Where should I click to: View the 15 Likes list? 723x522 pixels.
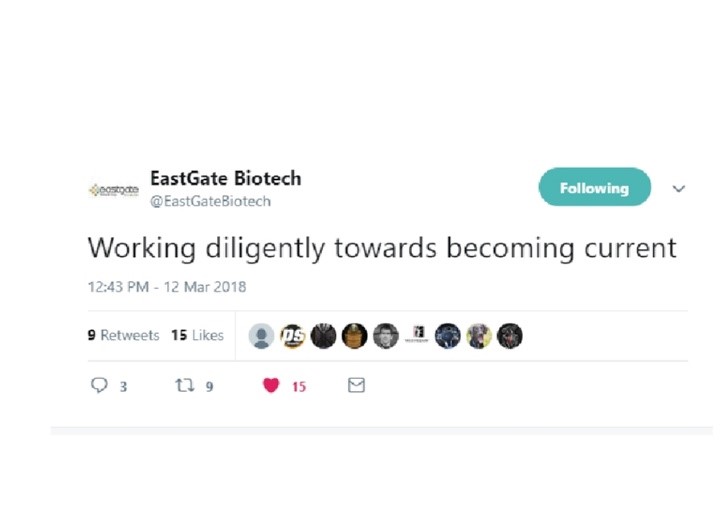[x=197, y=335]
